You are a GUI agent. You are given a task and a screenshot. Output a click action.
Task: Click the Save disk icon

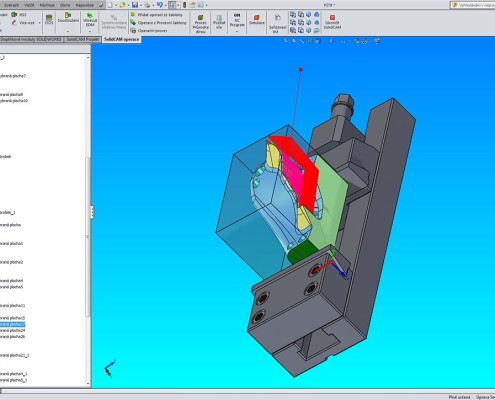135,5
